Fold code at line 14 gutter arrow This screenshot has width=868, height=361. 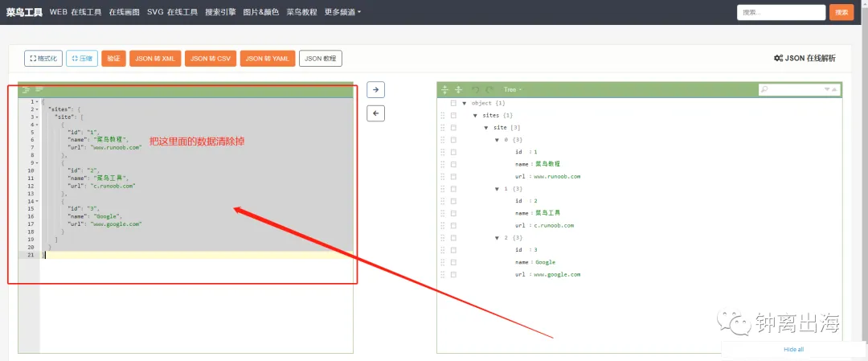point(36,201)
